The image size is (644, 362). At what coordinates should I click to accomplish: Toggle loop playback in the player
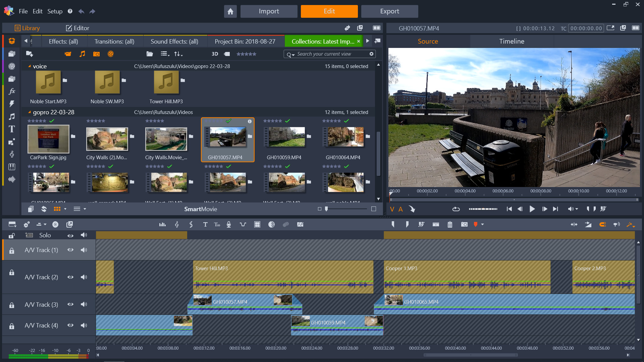click(456, 209)
